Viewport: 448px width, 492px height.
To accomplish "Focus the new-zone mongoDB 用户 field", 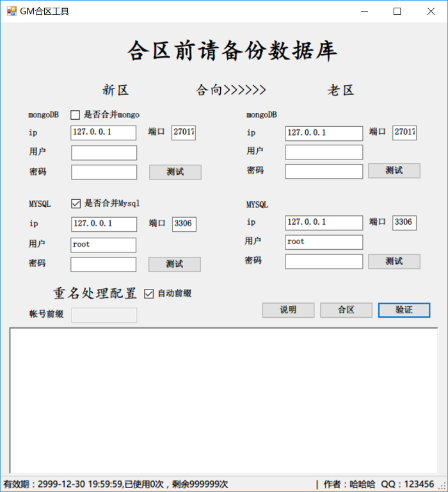I will (x=104, y=153).
